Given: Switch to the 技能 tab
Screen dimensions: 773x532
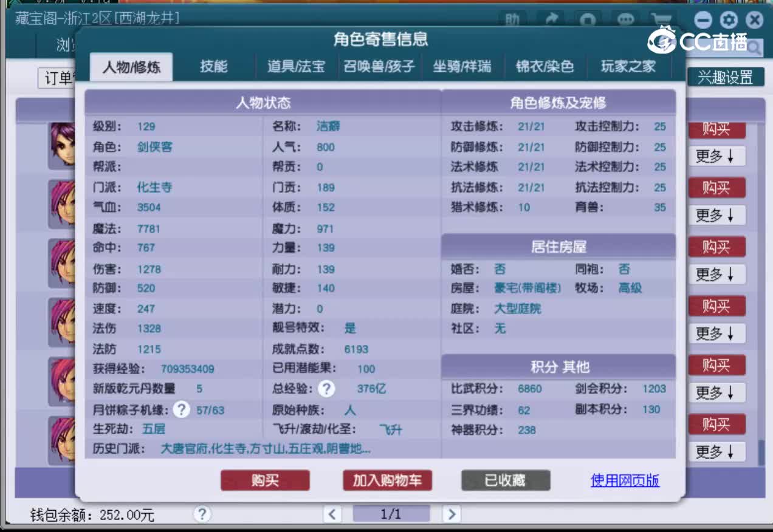Looking at the screenshot, I should (213, 67).
